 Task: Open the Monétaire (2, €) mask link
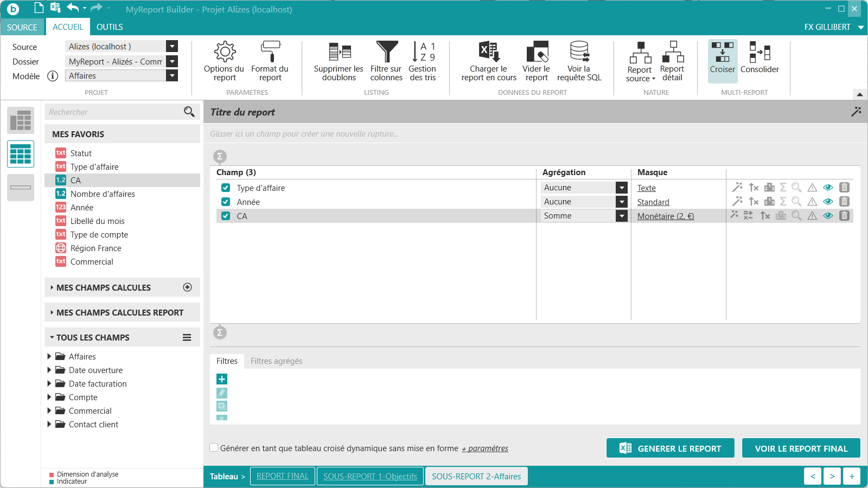pyautogui.click(x=665, y=216)
